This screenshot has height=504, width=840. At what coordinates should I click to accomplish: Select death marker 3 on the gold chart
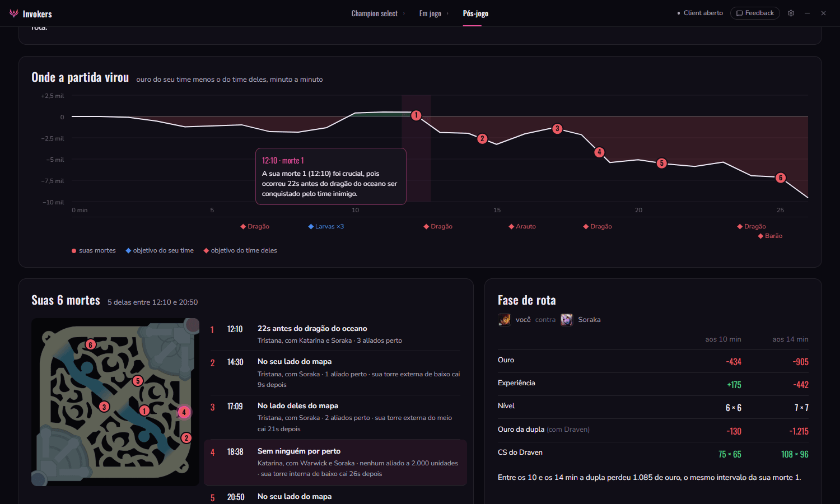(x=557, y=129)
